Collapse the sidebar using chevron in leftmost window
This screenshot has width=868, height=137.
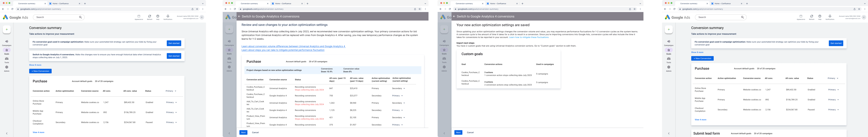click(6, 133)
